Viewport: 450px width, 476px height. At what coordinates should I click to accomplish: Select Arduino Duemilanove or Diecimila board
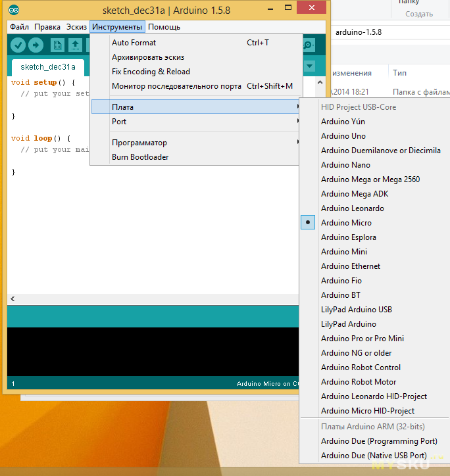374,151
